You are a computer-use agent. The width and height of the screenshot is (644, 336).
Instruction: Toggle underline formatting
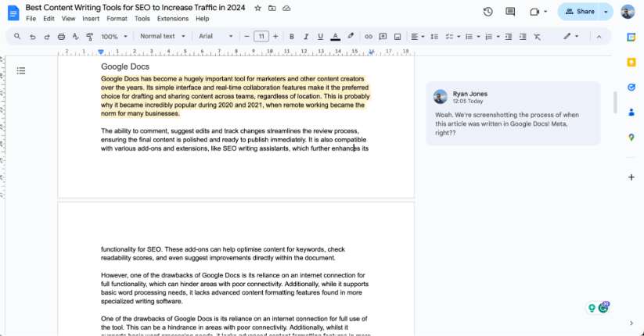[x=320, y=37]
